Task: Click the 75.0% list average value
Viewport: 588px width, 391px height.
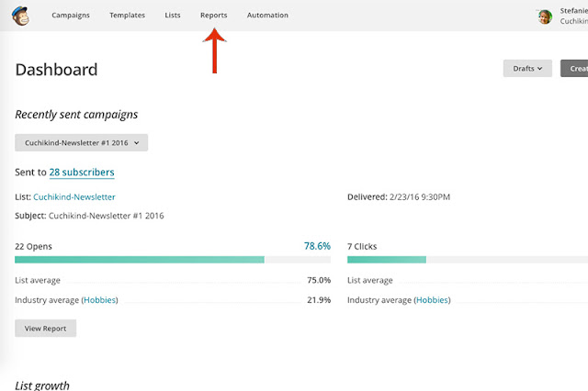Action: pyautogui.click(x=319, y=280)
